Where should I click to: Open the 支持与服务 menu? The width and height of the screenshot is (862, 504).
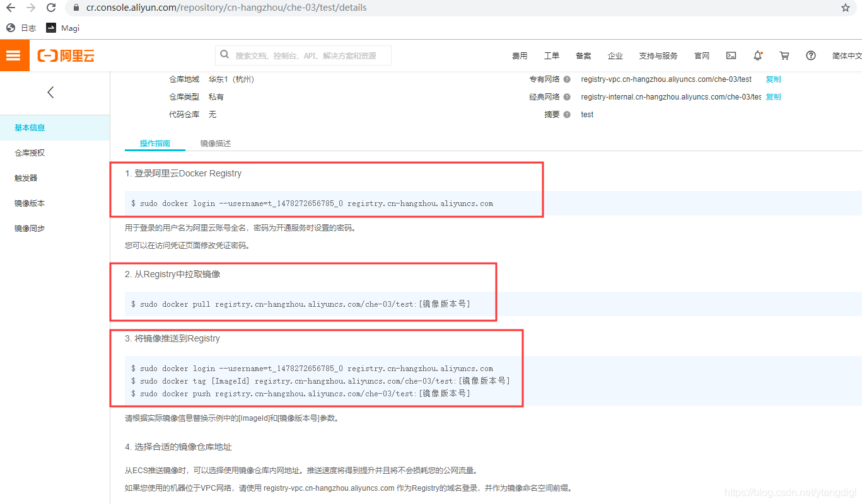658,56
